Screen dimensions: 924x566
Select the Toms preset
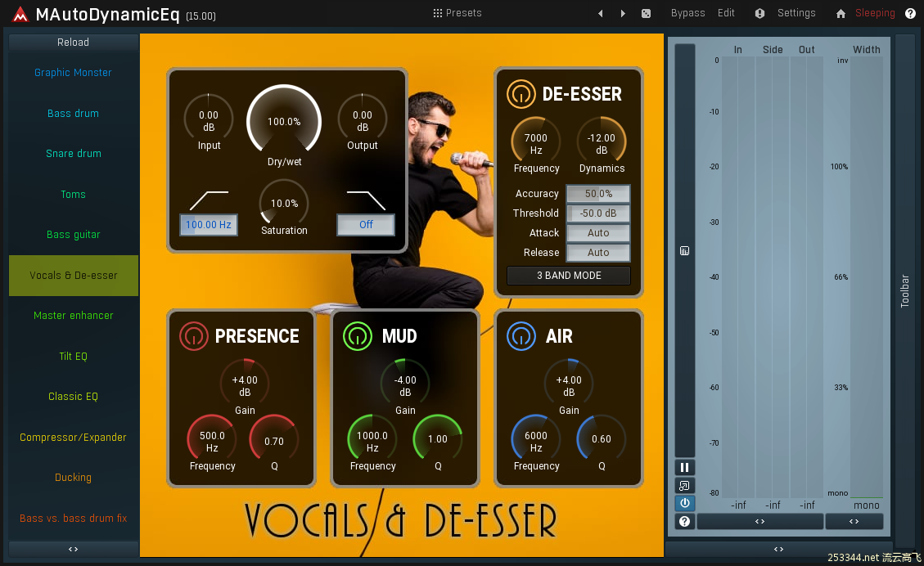tap(73, 194)
